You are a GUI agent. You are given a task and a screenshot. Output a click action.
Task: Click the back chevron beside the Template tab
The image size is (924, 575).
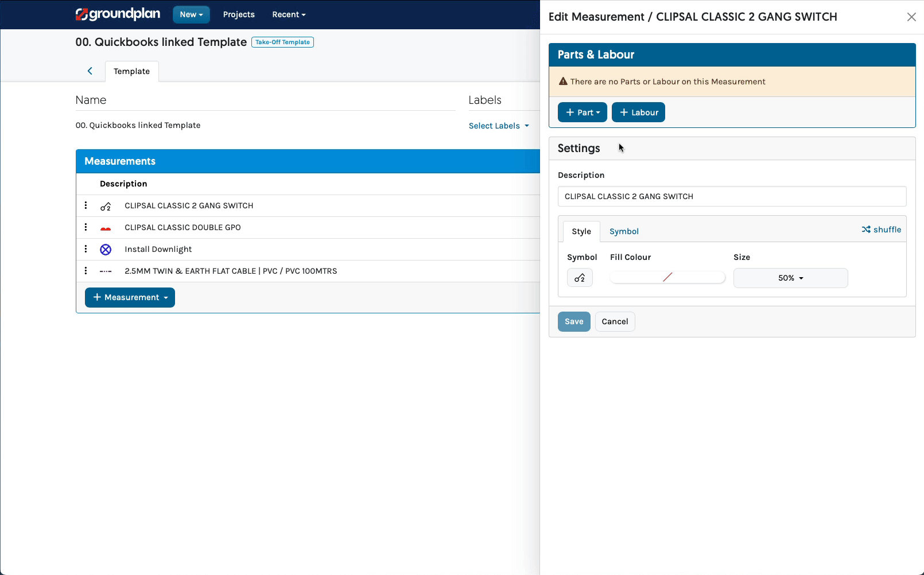(x=90, y=71)
